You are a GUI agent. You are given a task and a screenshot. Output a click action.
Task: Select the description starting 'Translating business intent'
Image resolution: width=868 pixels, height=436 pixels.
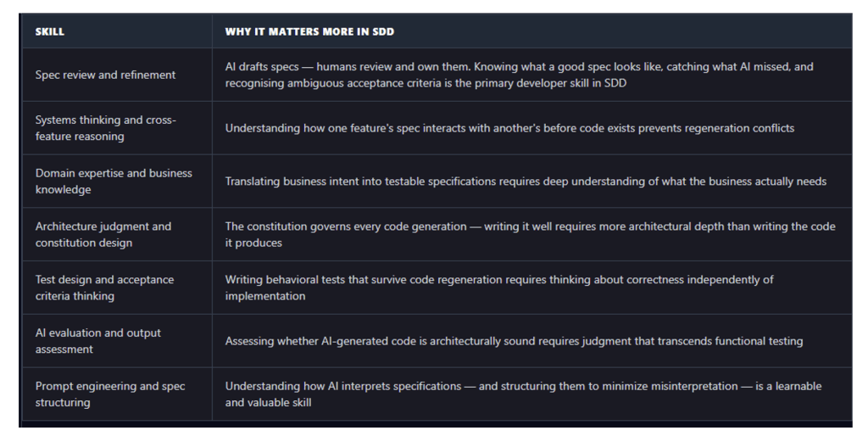(x=526, y=182)
